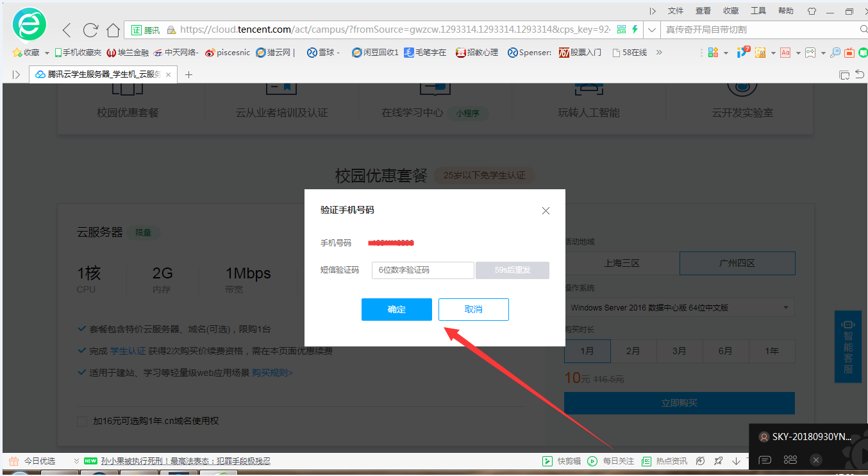
Task: Show the page QR code icon
Action: 621,30
